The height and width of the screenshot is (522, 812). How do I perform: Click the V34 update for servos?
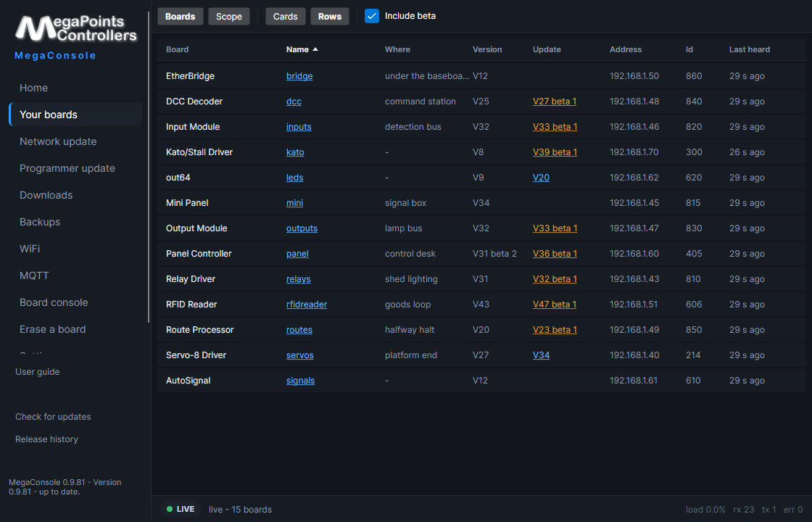click(x=541, y=355)
